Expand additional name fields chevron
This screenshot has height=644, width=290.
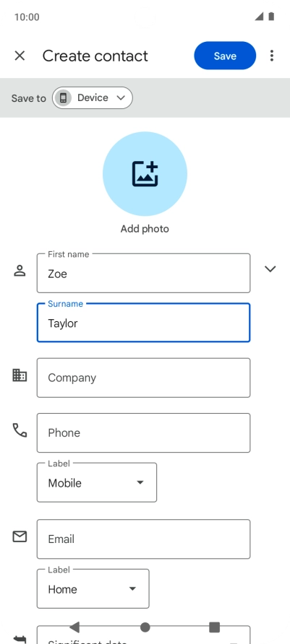pos(270,269)
